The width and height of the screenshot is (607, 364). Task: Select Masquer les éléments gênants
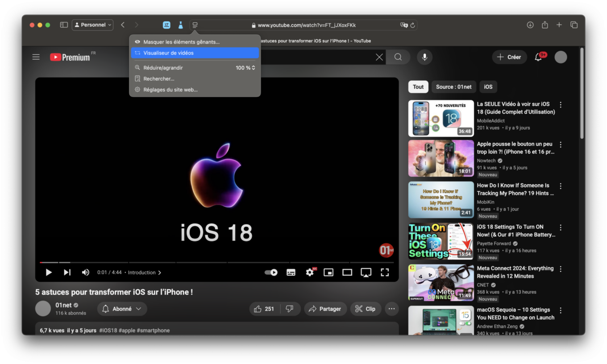195,42
